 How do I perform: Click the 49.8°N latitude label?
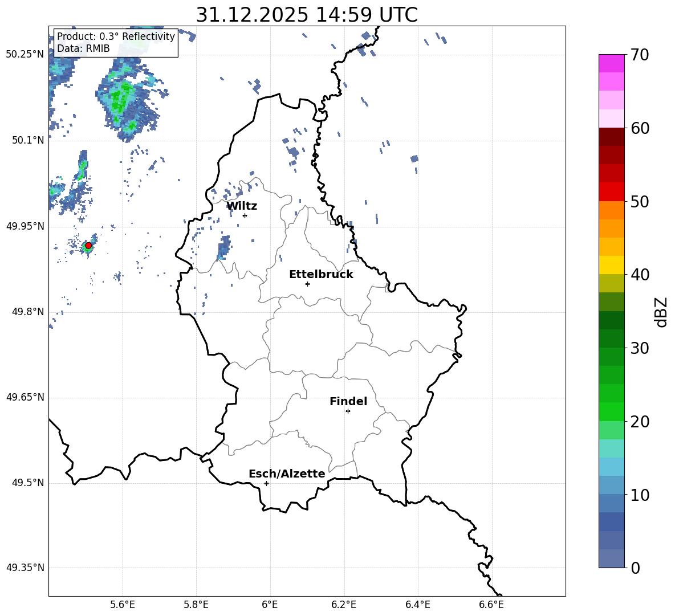(x=28, y=312)
